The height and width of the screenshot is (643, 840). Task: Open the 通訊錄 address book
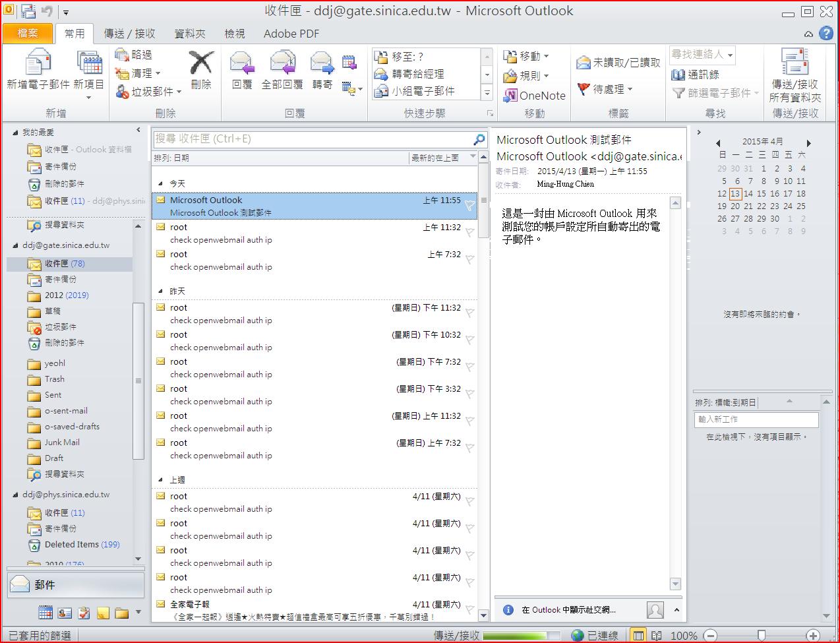point(696,75)
